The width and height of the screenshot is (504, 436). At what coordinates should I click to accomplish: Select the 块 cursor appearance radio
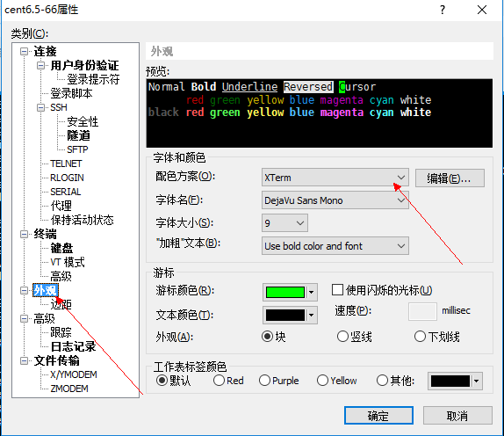[x=267, y=337]
